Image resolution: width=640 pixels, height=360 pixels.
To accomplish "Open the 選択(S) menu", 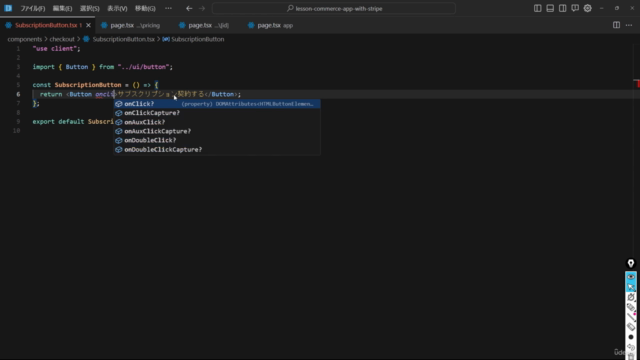I will pos(90,8).
